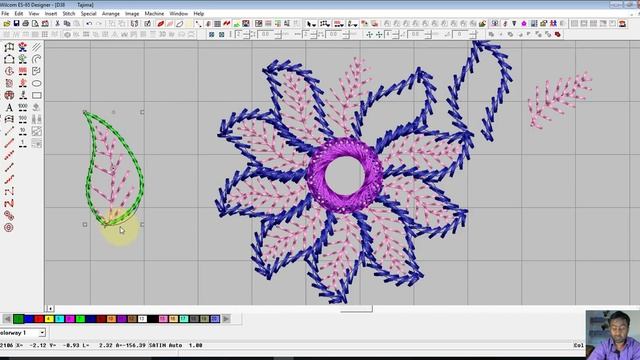
Task: Expand the stitch type dropdown arrow beside pointer
Action: tap(314, 24)
